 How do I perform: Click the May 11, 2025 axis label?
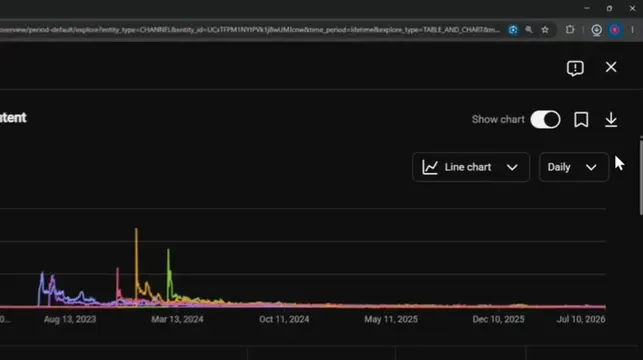point(391,319)
